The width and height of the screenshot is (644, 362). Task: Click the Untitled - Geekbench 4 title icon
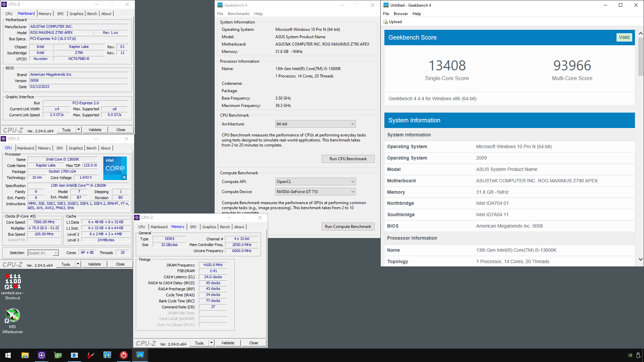click(x=386, y=5)
